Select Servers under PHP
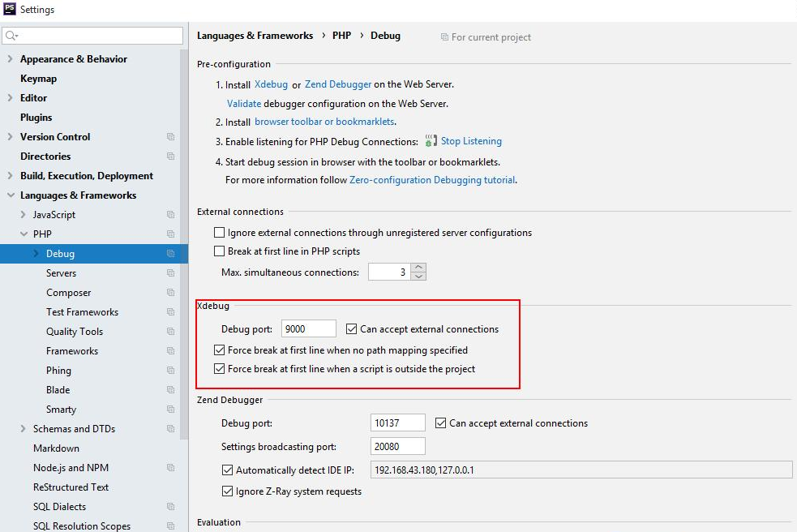The image size is (797, 532). click(61, 273)
